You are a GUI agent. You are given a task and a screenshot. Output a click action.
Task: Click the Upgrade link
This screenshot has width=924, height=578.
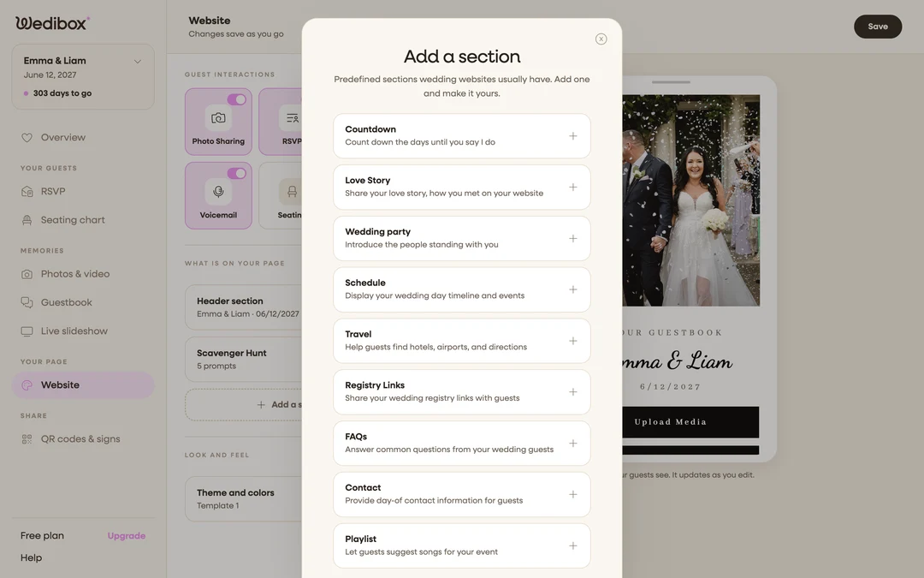[126, 536]
